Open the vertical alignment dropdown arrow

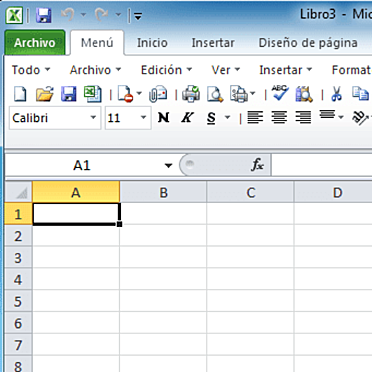[341, 117]
